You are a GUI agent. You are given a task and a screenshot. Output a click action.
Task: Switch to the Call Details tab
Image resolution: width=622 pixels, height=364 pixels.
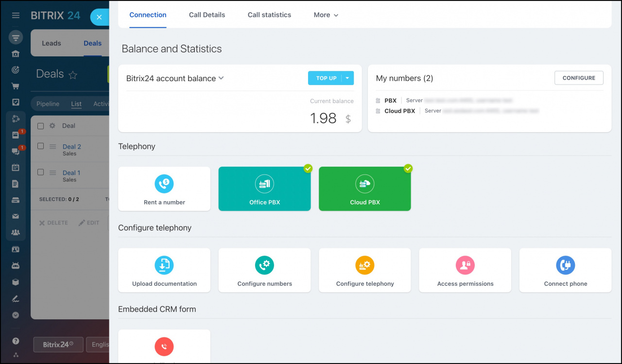pos(207,15)
